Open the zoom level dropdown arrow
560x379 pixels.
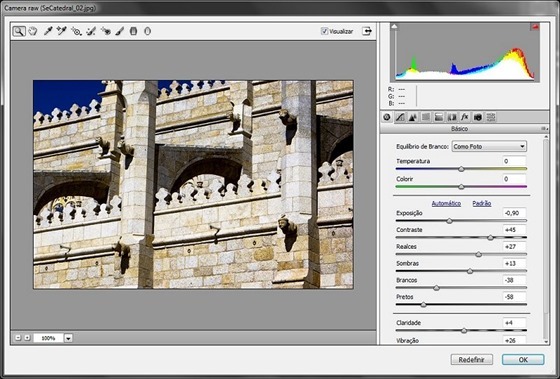[x=69, y=338]
